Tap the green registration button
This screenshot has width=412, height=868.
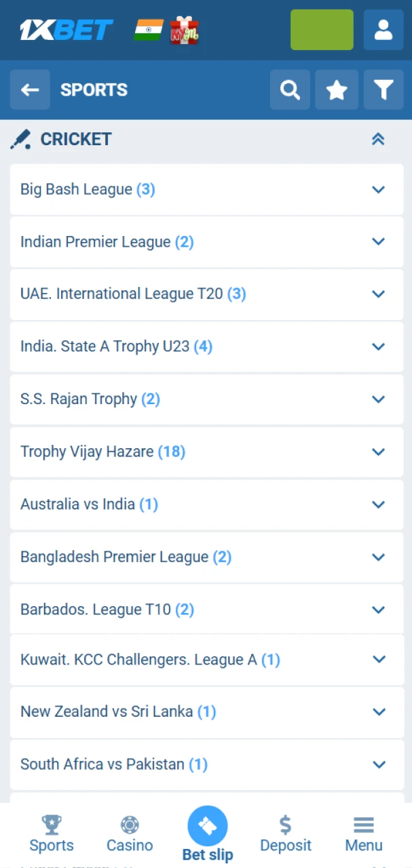321,30
